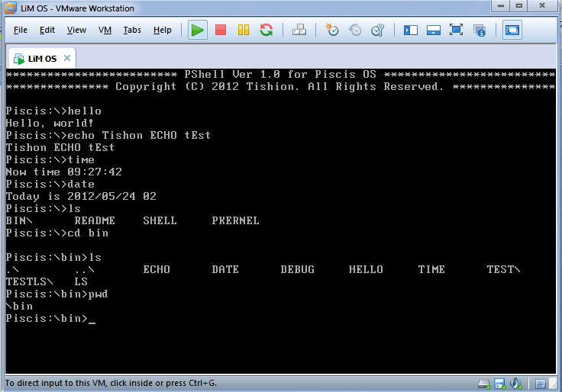Image resolution: width=562 pixels, height=392 pixels.
Task: Click the TESTLS\ directory entry
Action: tap(29, 281)
